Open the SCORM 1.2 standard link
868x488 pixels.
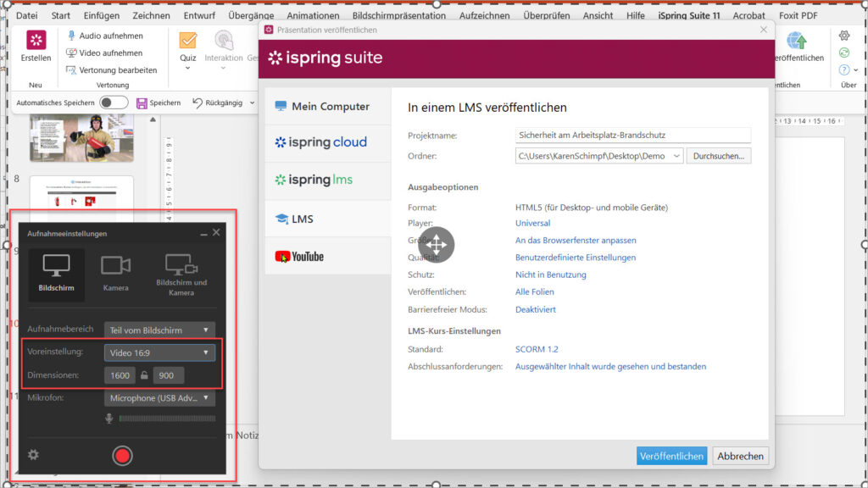tap(537, 349)
